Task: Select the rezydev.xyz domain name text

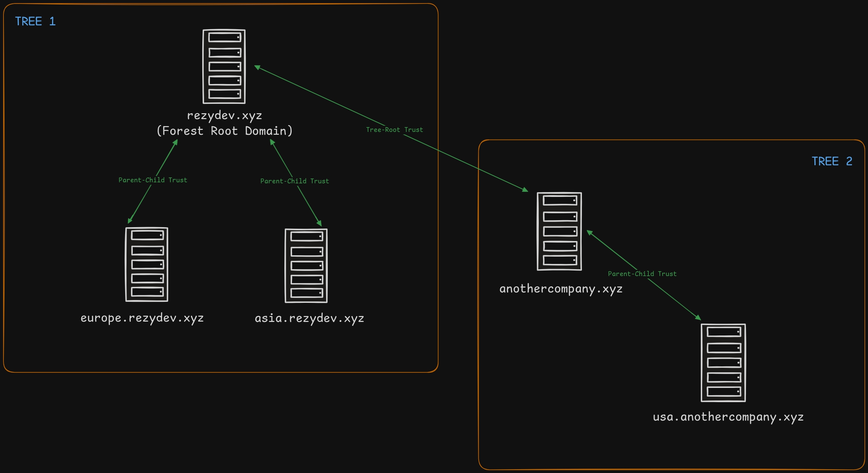Action: (x=224, y=115)
